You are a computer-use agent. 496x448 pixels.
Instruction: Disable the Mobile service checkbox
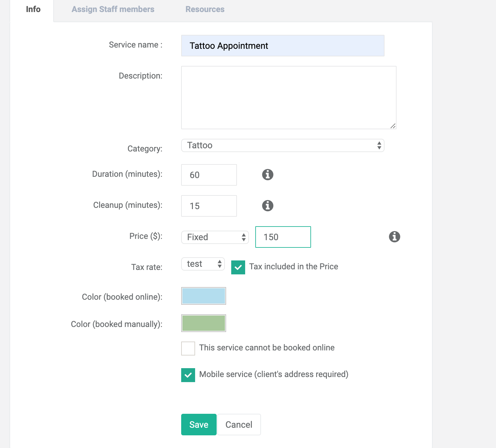click(188, 375)
